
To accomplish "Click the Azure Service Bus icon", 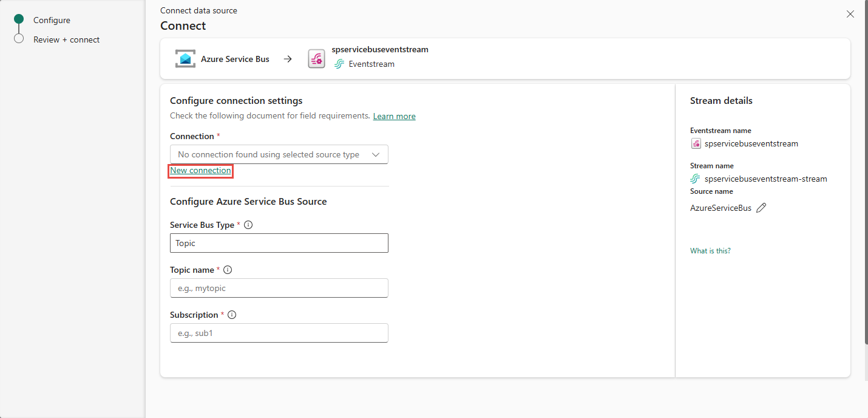I will 185,59.
